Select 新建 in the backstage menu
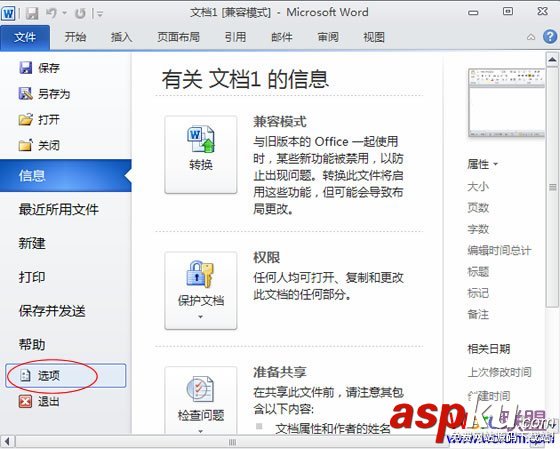This screenshot has width=560, height=449. (x=32, y=243)
